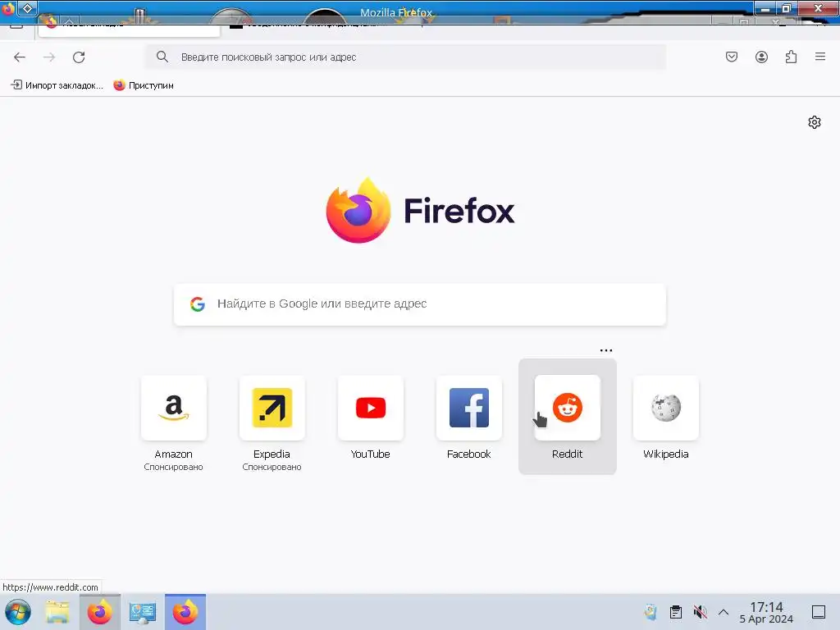Expand the hidden tray icons chevron
Viewport: 840px width, 630px height.
tap(724, 612)
